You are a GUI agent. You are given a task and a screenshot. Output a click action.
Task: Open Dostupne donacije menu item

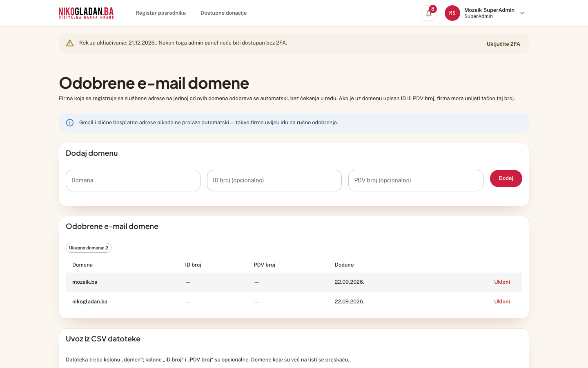223,13
